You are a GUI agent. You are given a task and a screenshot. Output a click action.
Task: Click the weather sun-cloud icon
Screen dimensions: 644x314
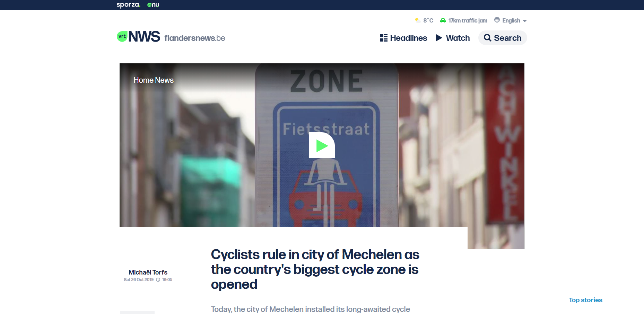418,20
